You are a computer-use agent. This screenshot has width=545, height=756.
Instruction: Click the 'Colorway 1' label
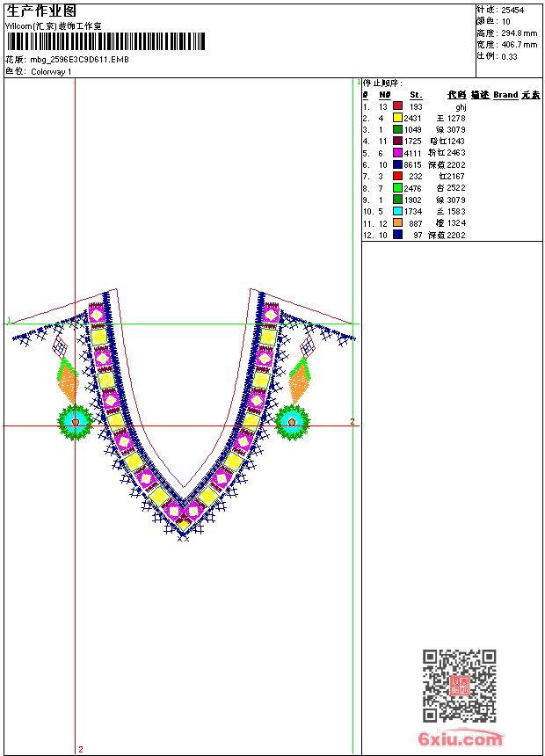pos(51,72)
